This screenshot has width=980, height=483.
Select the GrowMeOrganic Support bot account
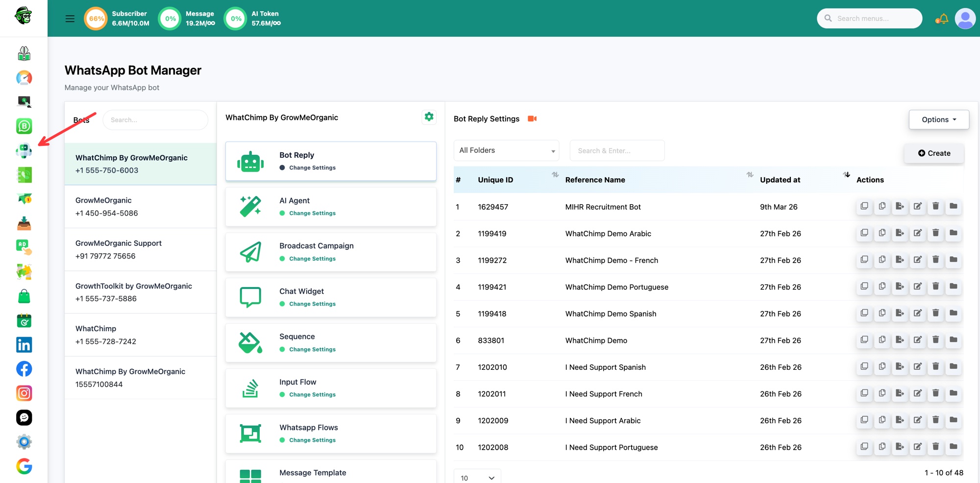pos(141,249)
